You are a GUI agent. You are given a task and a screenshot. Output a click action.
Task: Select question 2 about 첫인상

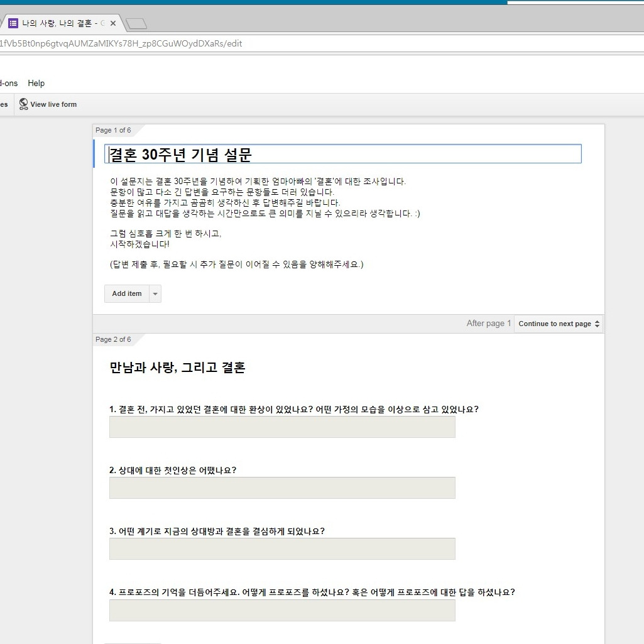pyautogui.click(x=173, y=470)
